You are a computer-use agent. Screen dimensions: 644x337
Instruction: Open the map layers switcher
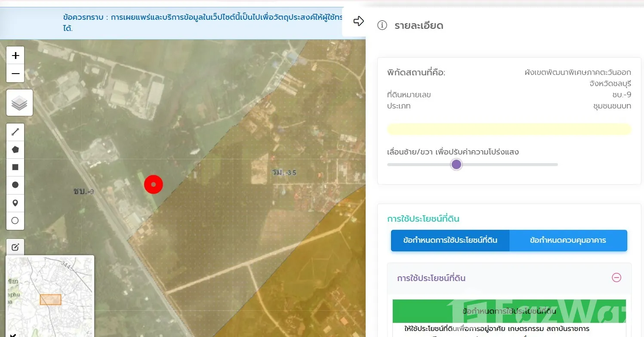pyautogui.click(x=19, y=103)
